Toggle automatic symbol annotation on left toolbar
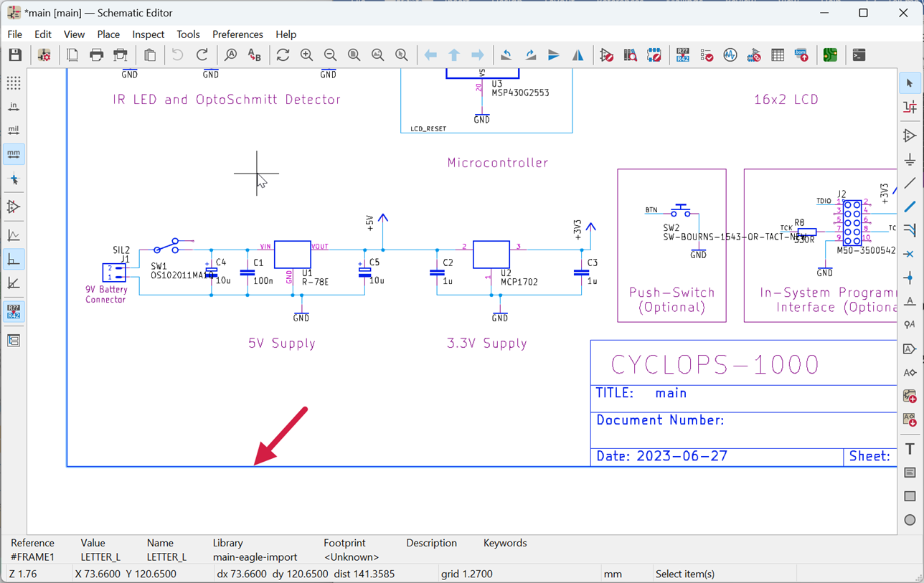 click(14, 311)
